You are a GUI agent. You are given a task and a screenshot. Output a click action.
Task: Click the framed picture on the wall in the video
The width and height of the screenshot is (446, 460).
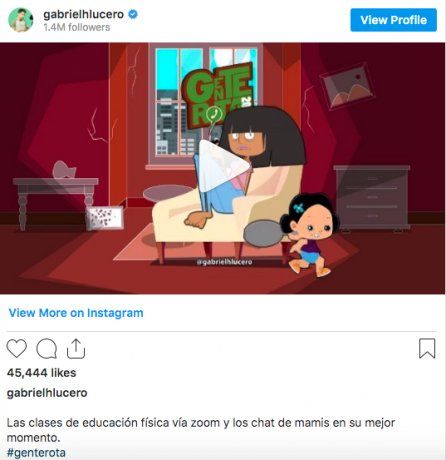tap(347, 86)
